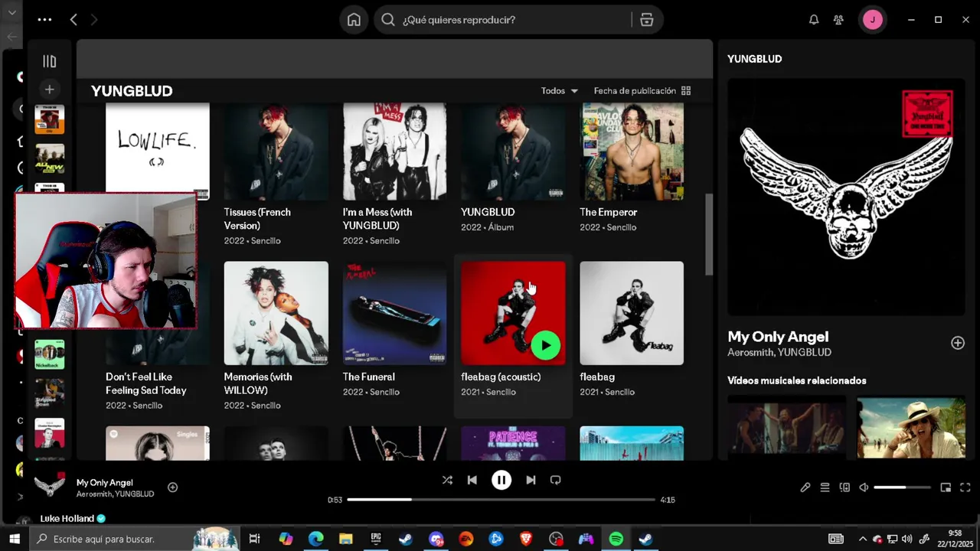The width and height of the screenshot is (980, 551).
Task: Open the user profile avatar menu
Action: tap(873, 20)
